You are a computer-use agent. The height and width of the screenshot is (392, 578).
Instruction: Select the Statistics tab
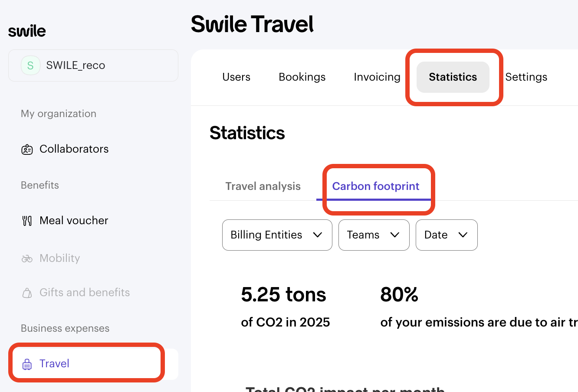coord(453,77)
